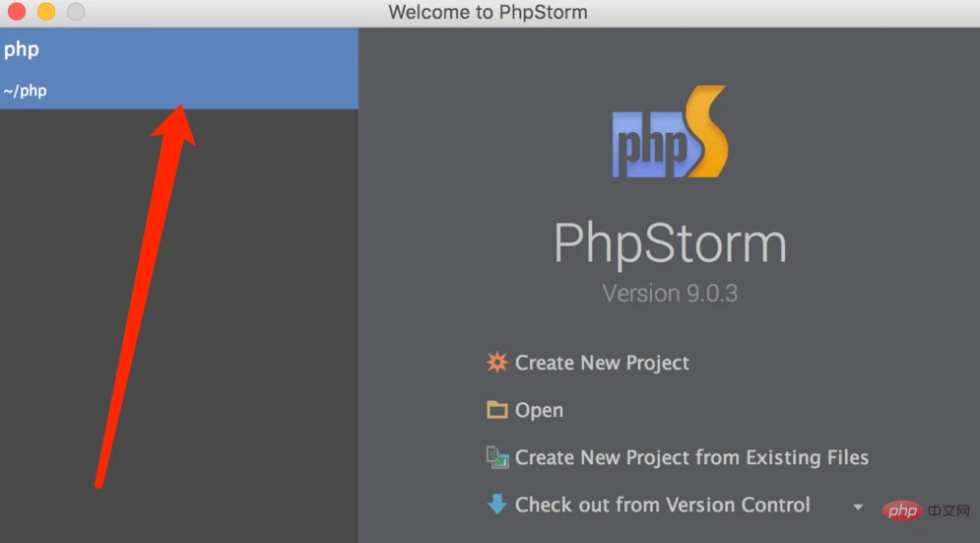Expand the Version Control dropdown arrow
Image resolution: width=980 pixels, height=543 pixels.
(858, 507)
